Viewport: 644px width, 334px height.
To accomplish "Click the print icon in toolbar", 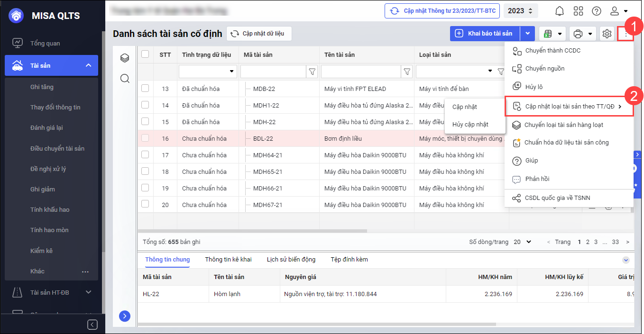I will click(x=578, y=34).
